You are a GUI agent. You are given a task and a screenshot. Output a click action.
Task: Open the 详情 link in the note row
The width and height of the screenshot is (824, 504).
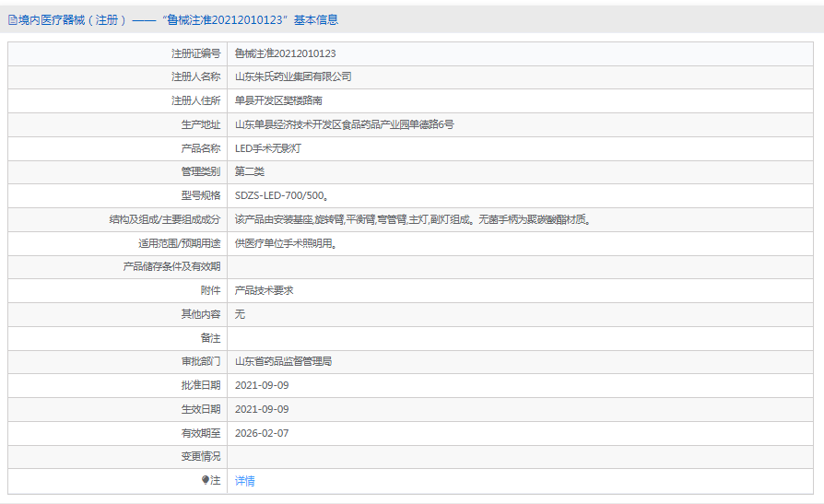pos(245,481)
